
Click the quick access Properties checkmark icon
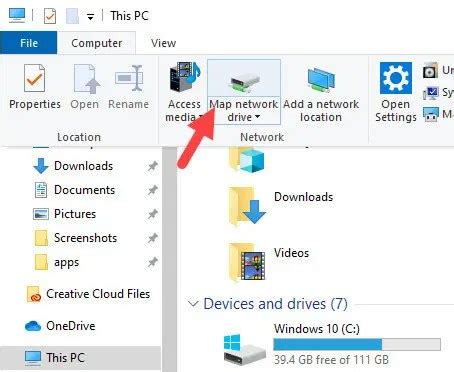click(50, 16)
